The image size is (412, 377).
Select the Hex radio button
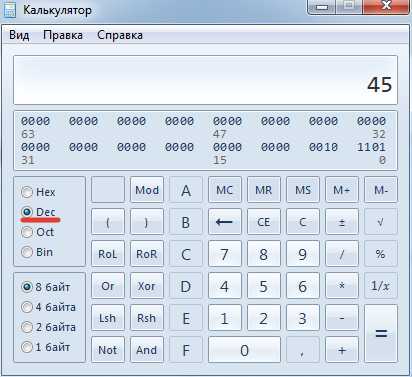(38, 192)
